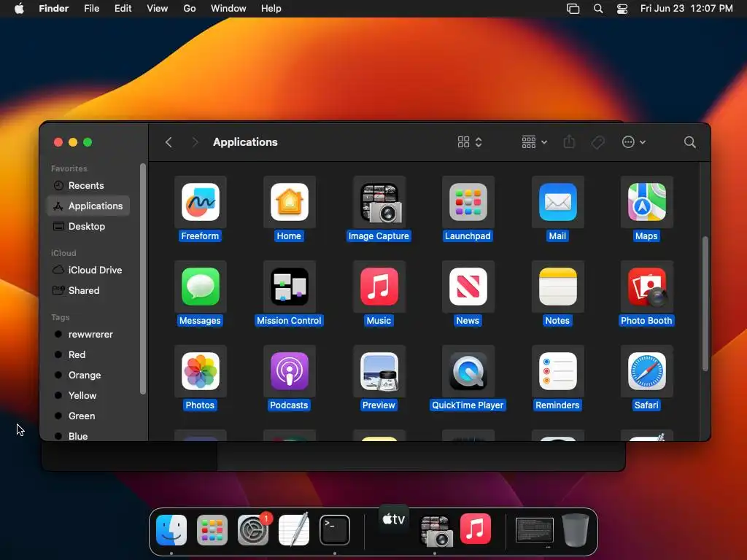Open the File menu
747x560 pixels.
[91, 9]
